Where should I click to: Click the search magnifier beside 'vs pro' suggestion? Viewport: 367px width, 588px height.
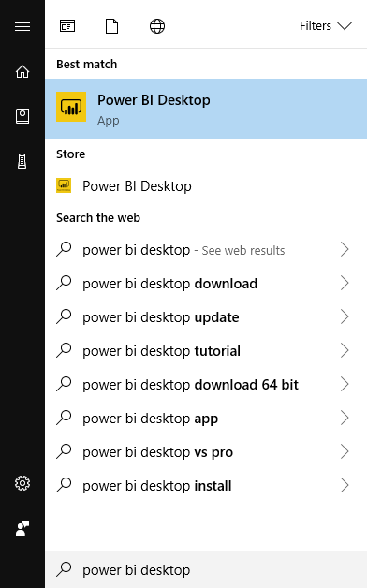[x=64, y=452]
